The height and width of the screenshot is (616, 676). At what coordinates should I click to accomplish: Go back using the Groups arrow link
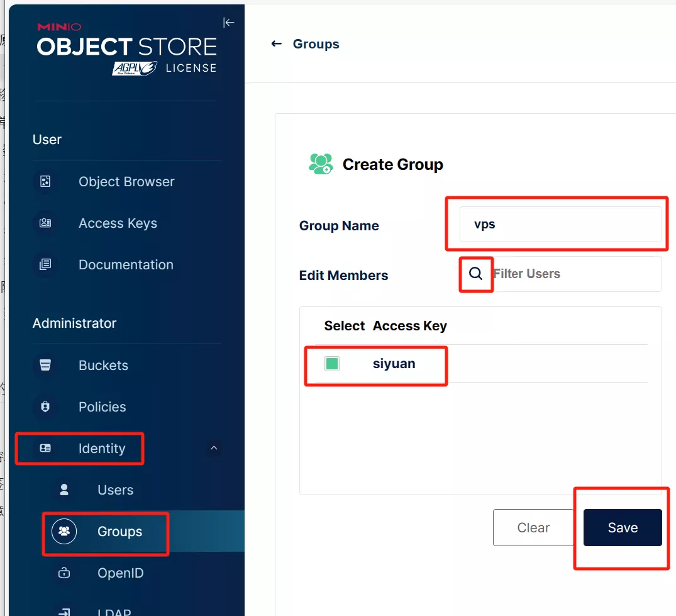(306, 44)
